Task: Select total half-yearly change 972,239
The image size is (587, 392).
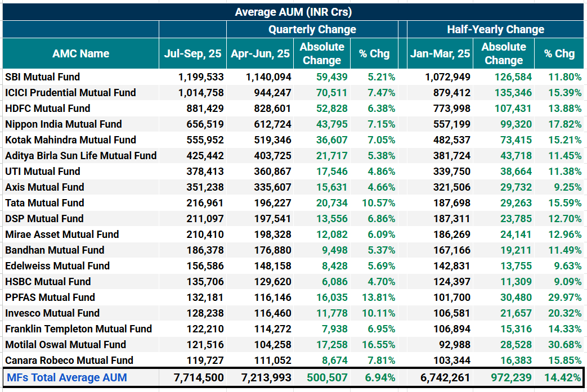Action: coord(512,378)
